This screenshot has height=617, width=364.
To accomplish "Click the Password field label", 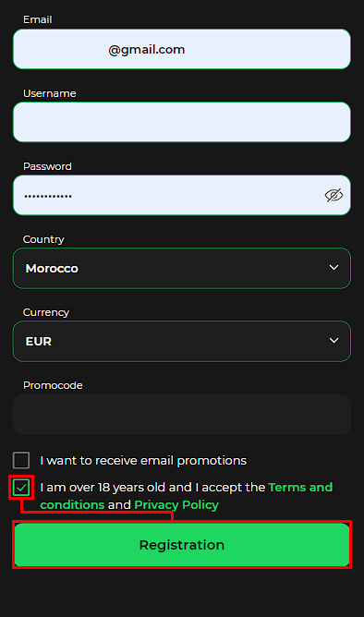I will [47, 166].
